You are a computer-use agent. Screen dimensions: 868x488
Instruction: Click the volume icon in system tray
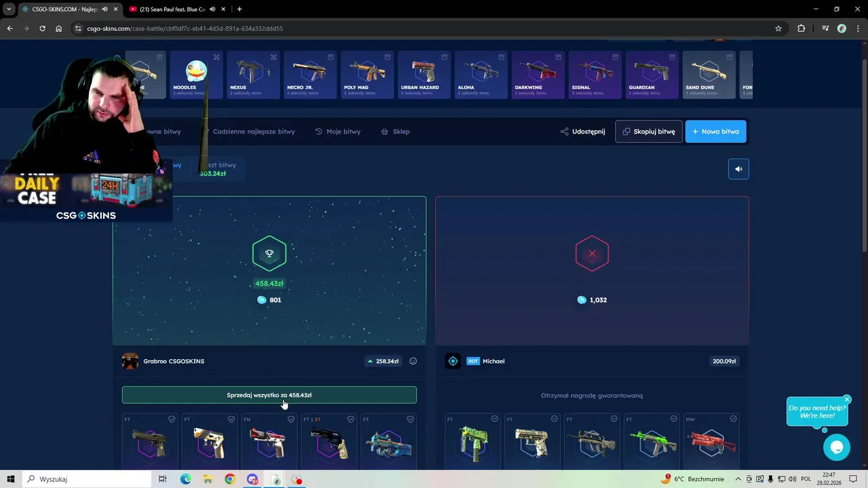792,479
